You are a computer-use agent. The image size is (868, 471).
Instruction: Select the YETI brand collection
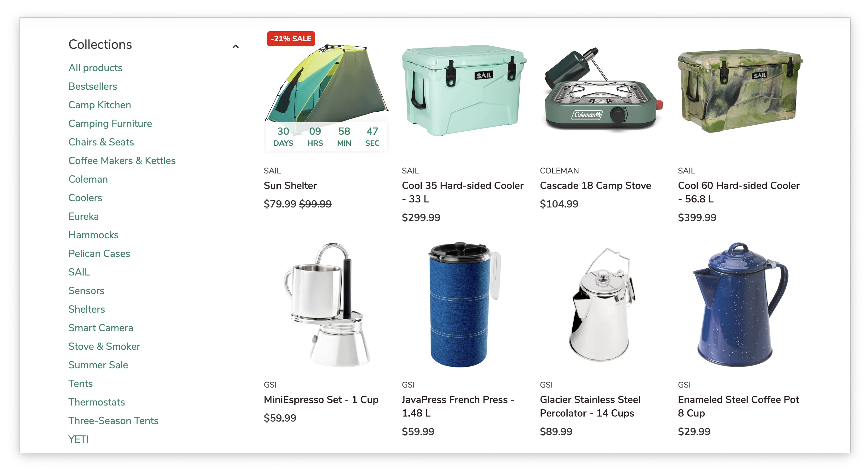pyautogui.click(x=78, y=439)
